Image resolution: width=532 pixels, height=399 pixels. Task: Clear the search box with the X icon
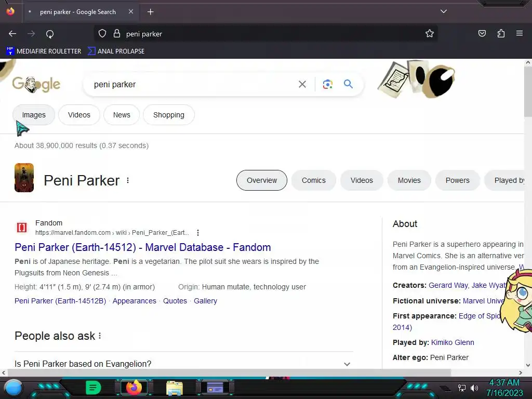[302, 84]
